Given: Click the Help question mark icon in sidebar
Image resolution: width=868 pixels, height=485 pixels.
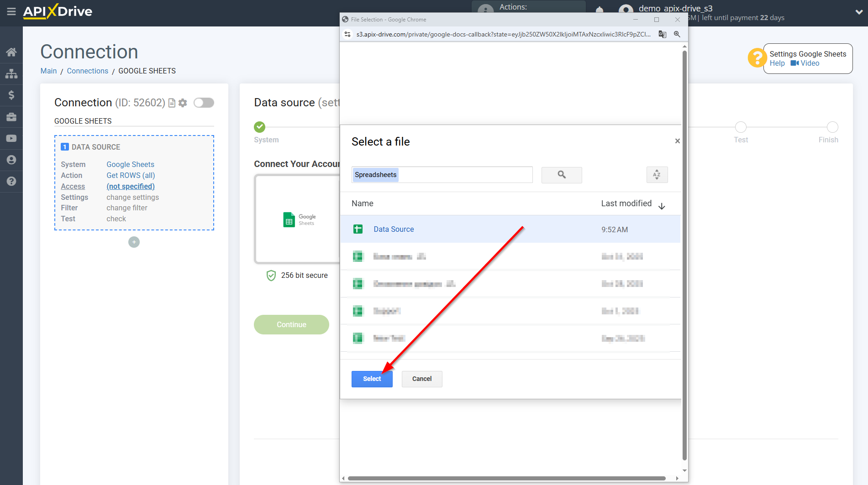Looking at the screenshot, I should tap(11, 182).
